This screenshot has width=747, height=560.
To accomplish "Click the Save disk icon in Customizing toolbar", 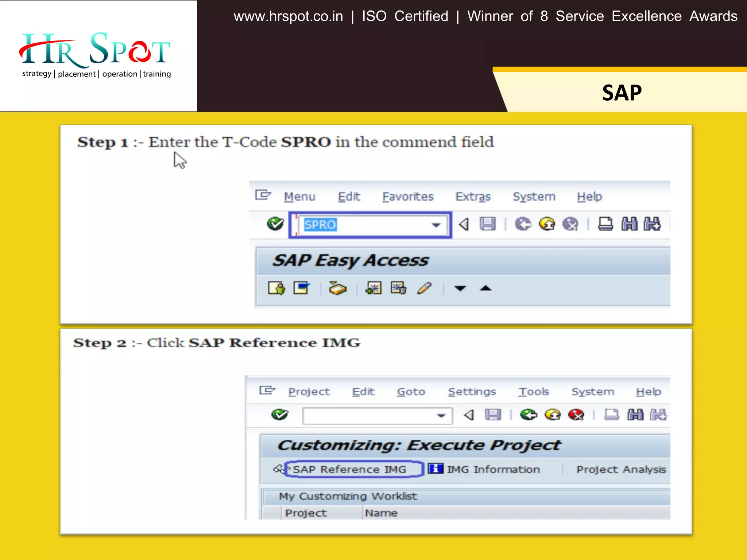I will coord(493,415).
